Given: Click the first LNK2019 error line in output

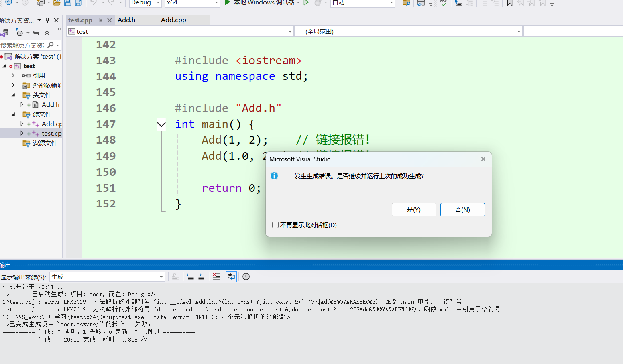Looking at the screenshot, I should [232, 302].
